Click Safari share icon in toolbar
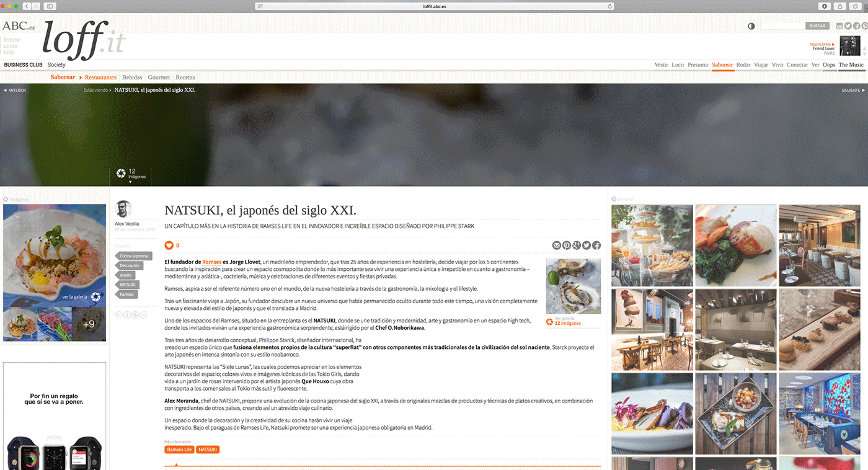This screenshot has height=470, width=868. tap(840, 6)
